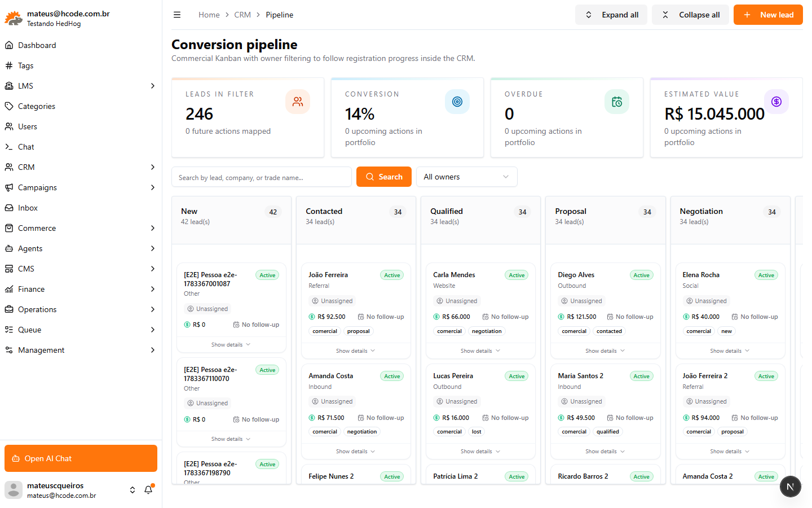Click the lost tag on Lucas Pereira
Screen dimensions: 812x508
(x=476, y=432)
